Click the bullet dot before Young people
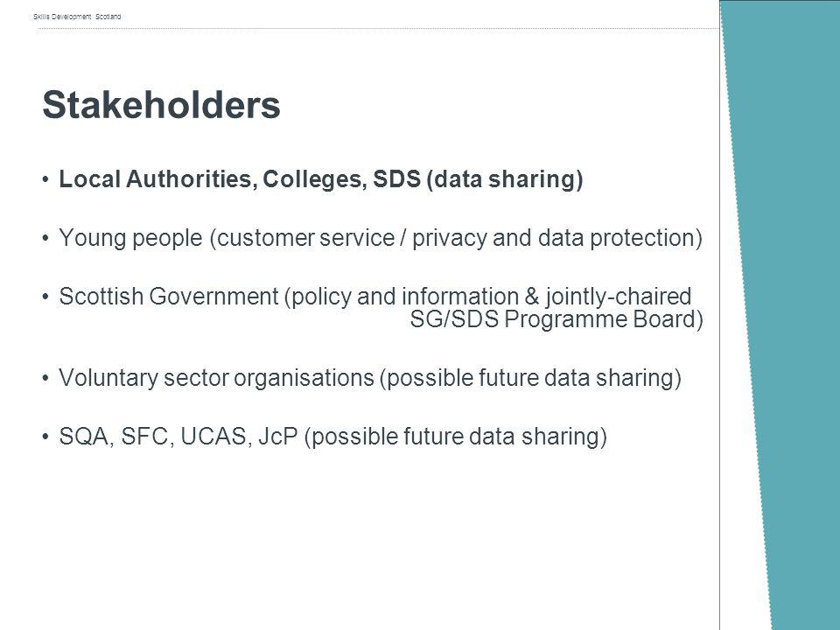Image resolution: width=840 pixels, height=630 pixels. pyautogui.click(x=45, y=238)
